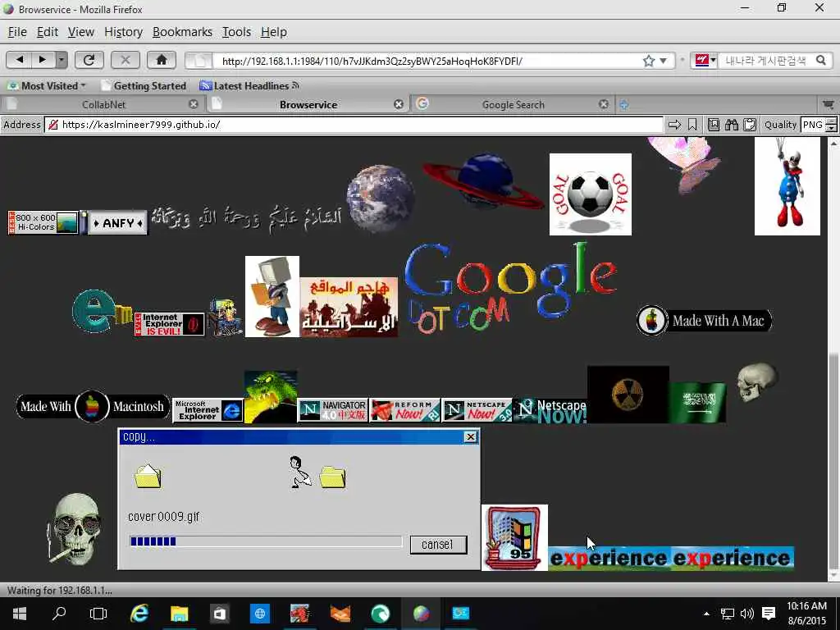Screen dimensions: 840x630
Task: Open the back/forward history dropdown
Action: click(x=62, y=60)
